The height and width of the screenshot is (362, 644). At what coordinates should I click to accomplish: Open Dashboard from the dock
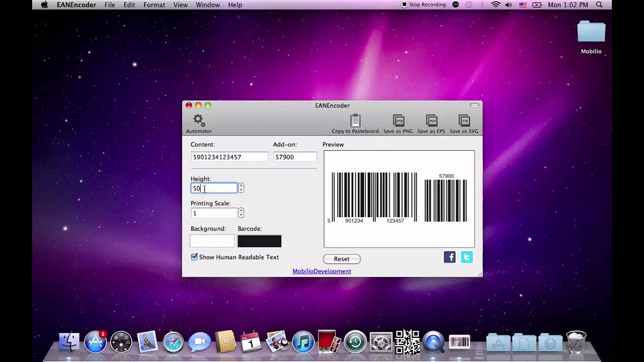click(x=121, y=342)
